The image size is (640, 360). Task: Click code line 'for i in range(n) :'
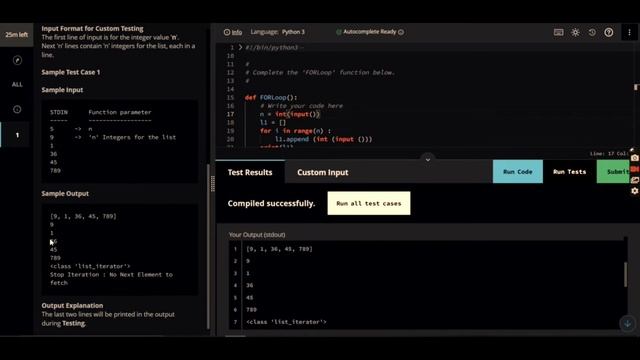tap(296, 131)
